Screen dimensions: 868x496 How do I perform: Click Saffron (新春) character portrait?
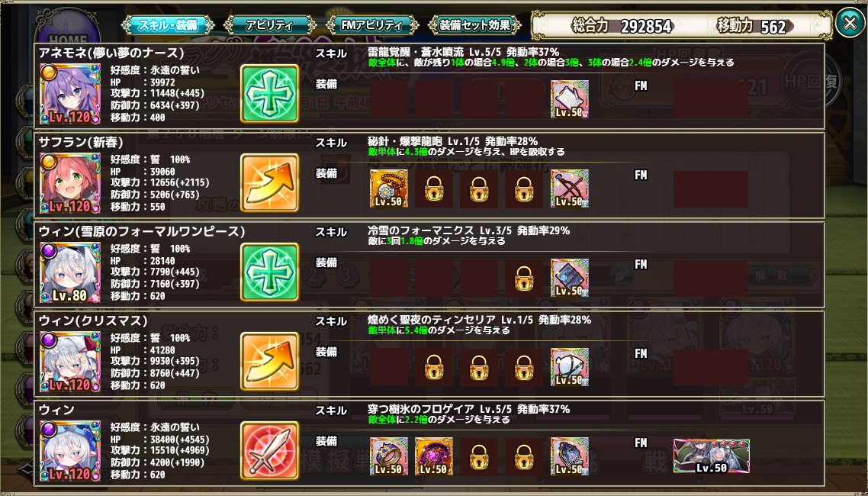(69, 183)
